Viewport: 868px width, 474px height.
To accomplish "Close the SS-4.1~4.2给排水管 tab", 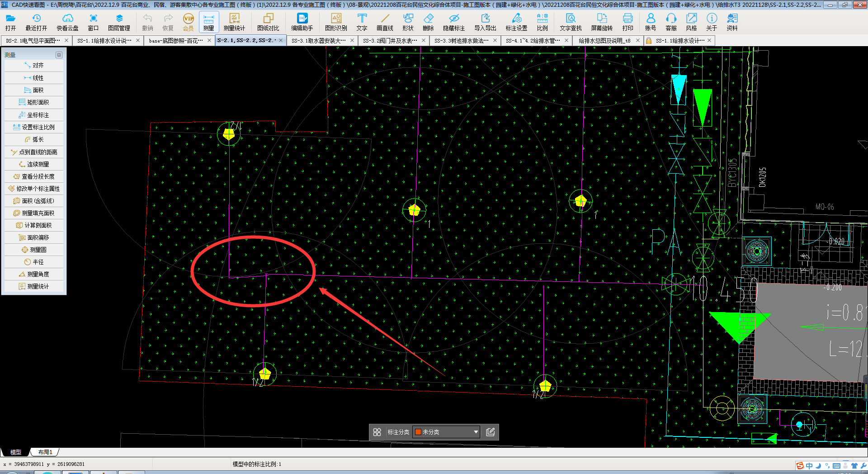I will [x=566, y=40].
